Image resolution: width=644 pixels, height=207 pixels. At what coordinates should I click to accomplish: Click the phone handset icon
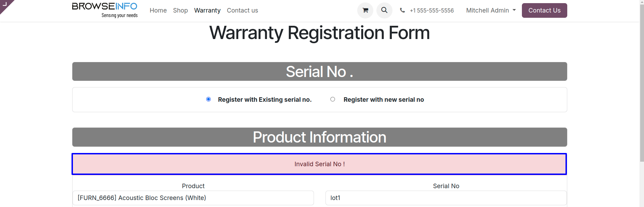[402, 10]
